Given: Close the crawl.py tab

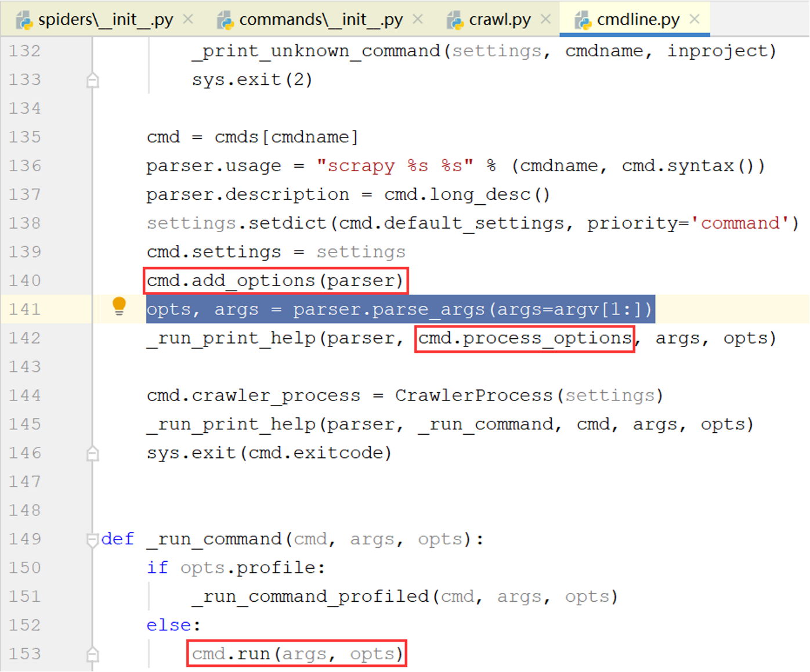Looking at the screenshot, I should click(x=545, y=19).
